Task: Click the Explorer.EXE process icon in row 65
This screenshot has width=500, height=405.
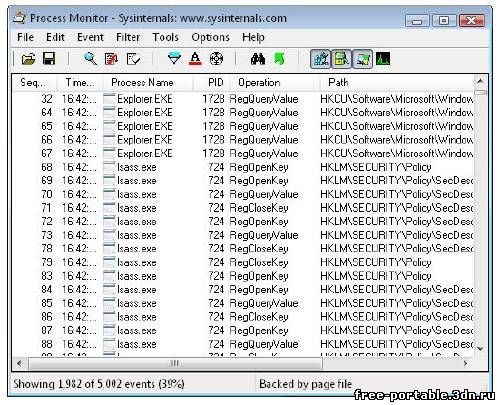Action: (x=109, y=126)
